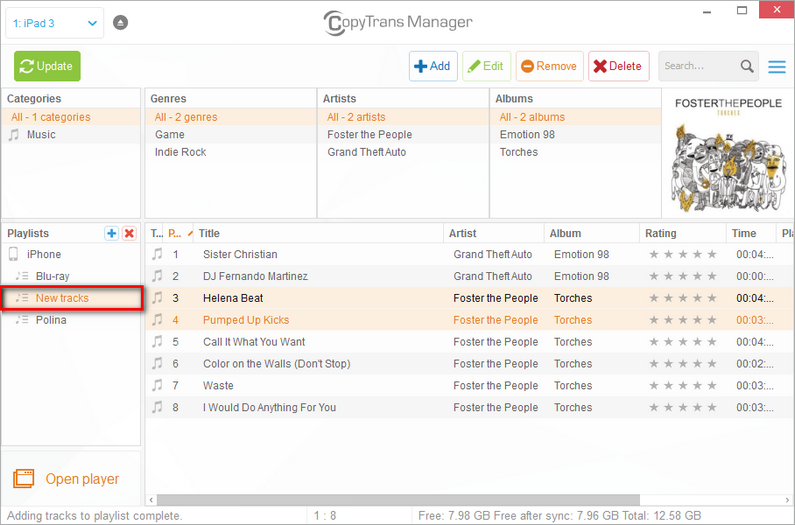Sort by the Time column header

tap(751, 233)
